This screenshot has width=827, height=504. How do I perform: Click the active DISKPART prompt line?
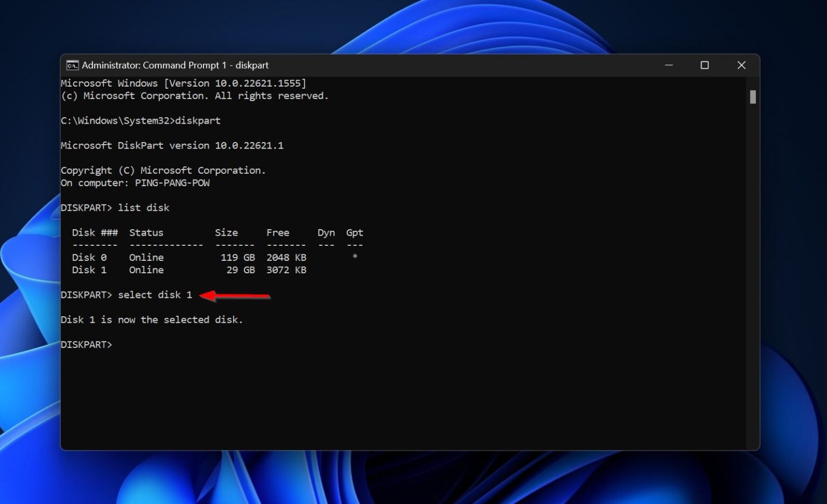click(86, 344)
